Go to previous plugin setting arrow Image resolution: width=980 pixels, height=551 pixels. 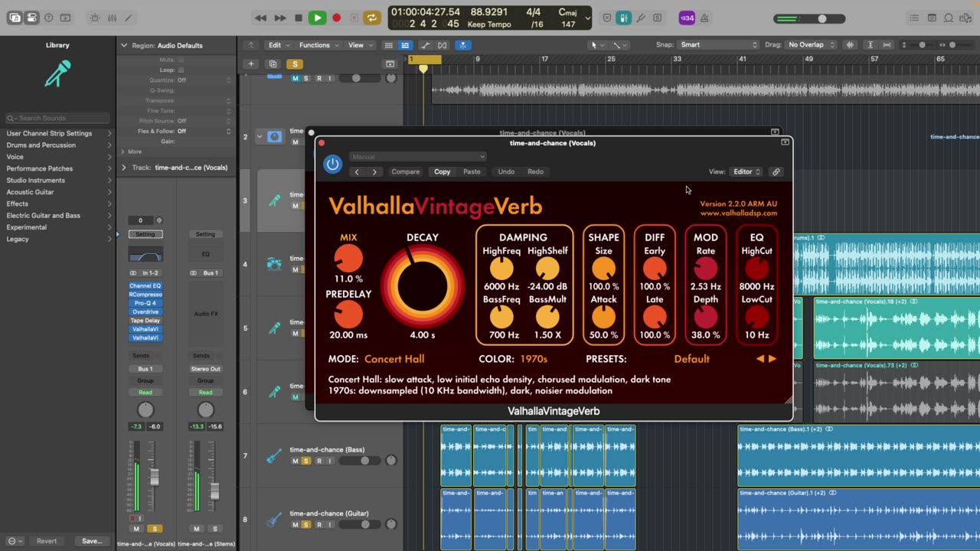click(357, 172)
